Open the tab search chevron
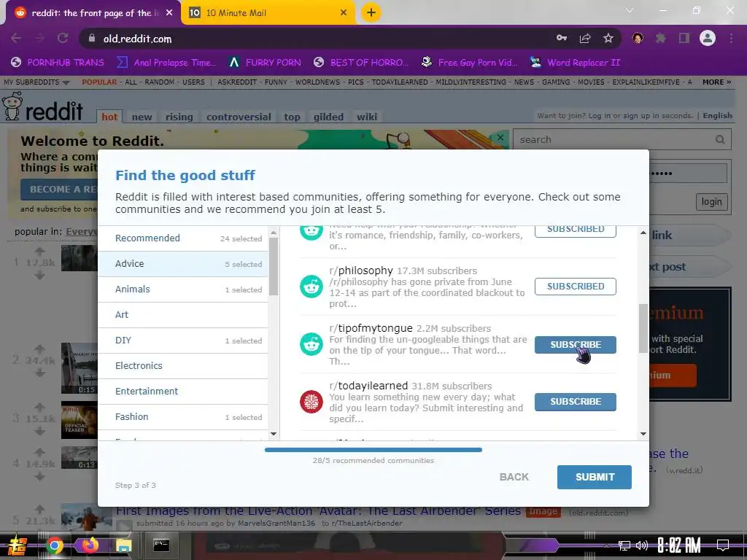 pyautogui.click(x=630, y=10)
